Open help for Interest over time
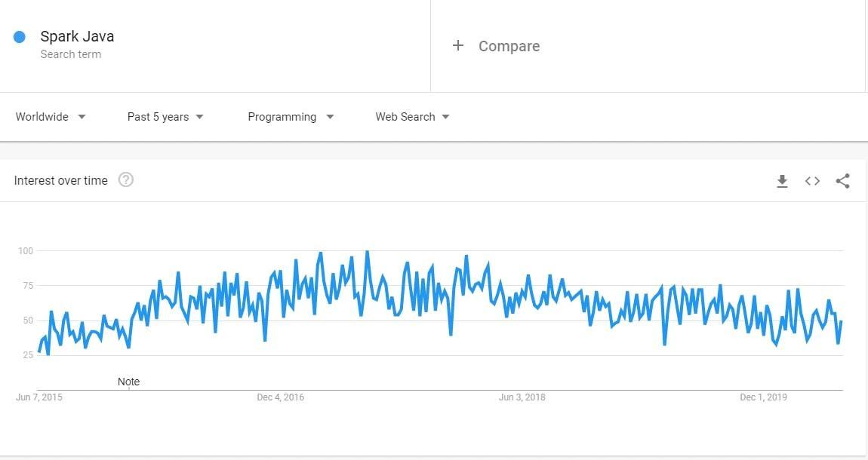Image resolution: width=868 pixels, height=460 pixels. 126,180
